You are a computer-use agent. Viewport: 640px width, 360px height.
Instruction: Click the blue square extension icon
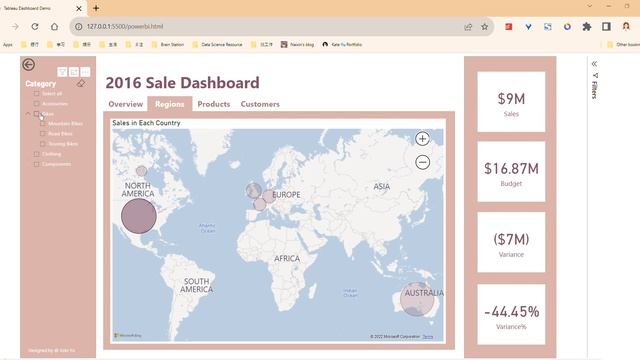click(548, 27)
